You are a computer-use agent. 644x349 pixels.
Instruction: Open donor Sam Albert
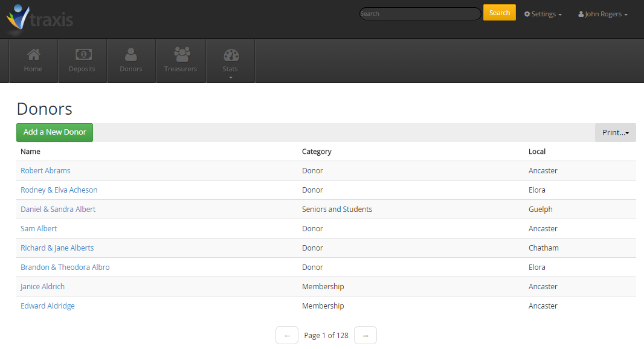click(x=39, y=228)
